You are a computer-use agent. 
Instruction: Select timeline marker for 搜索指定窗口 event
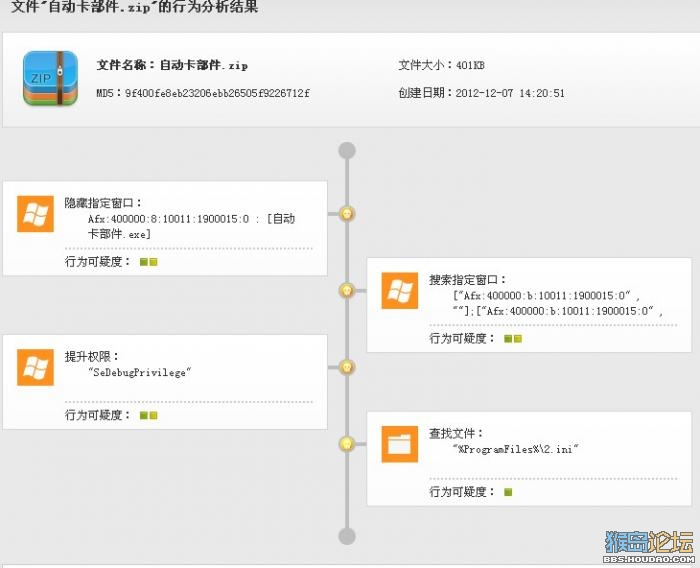(x=347, y=291)
